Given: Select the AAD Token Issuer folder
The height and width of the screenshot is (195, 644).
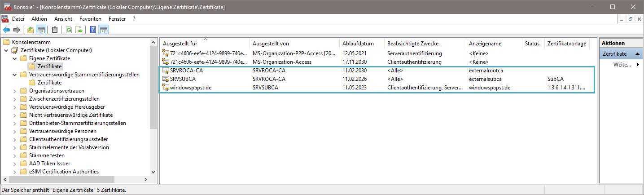Looking at the screenshot, I should 49,164.
